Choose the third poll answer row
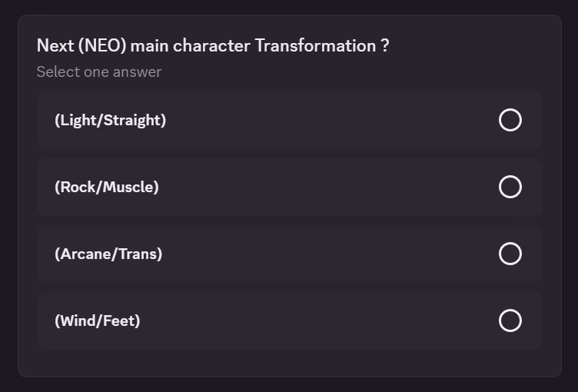 tap(289, 254)
